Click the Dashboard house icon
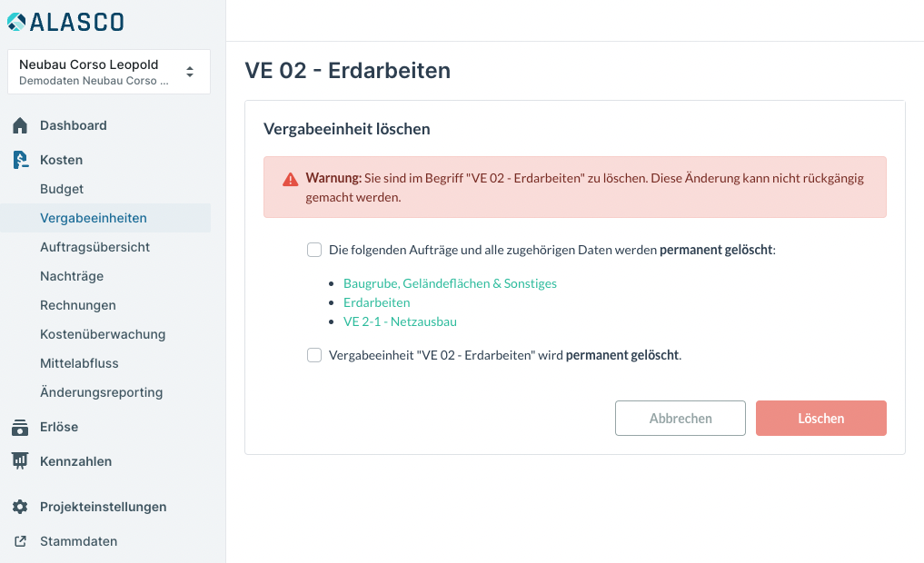 click(20, 125)
